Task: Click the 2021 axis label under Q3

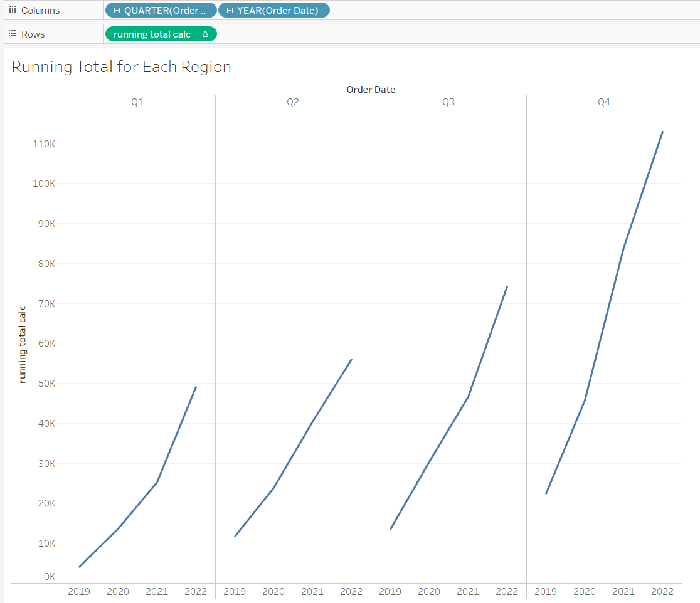Action: click(x=468, y=592)
